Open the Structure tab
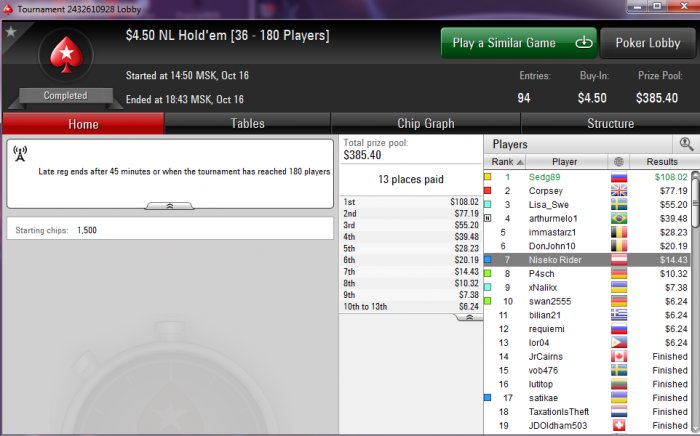Image resolution: width=700 pixels, height=436 pixels. pos(610,123)
